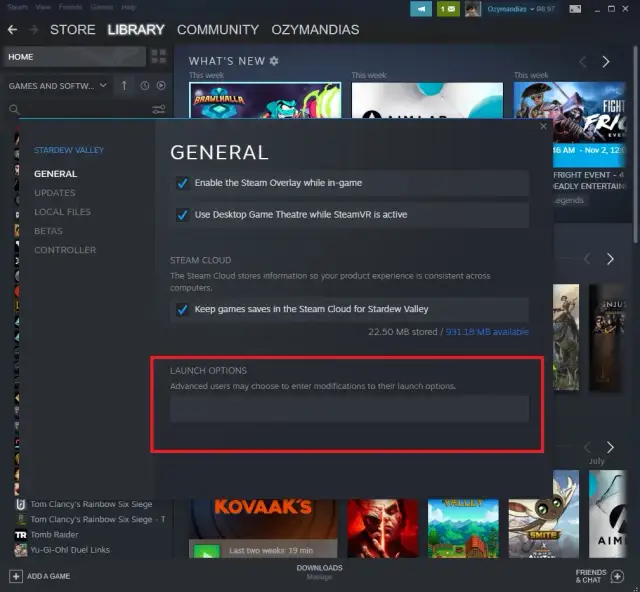Toggle Desktop Game Theatre checkbox

coord(182,215)
